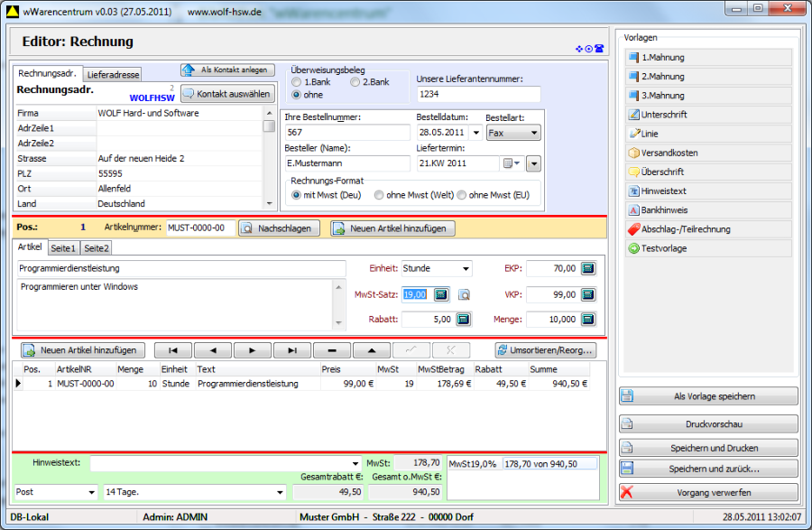Click the Artikelnummer input field
The image size is (812, 530).
199,228
